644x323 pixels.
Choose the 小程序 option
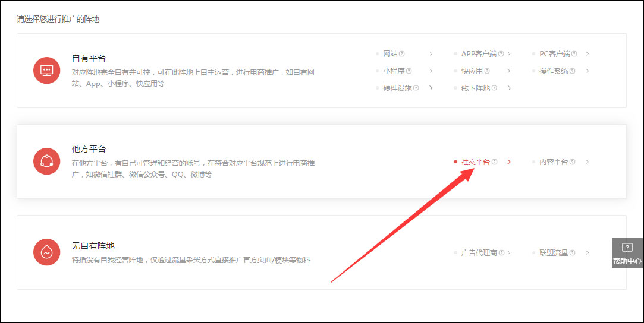(394, 71)
